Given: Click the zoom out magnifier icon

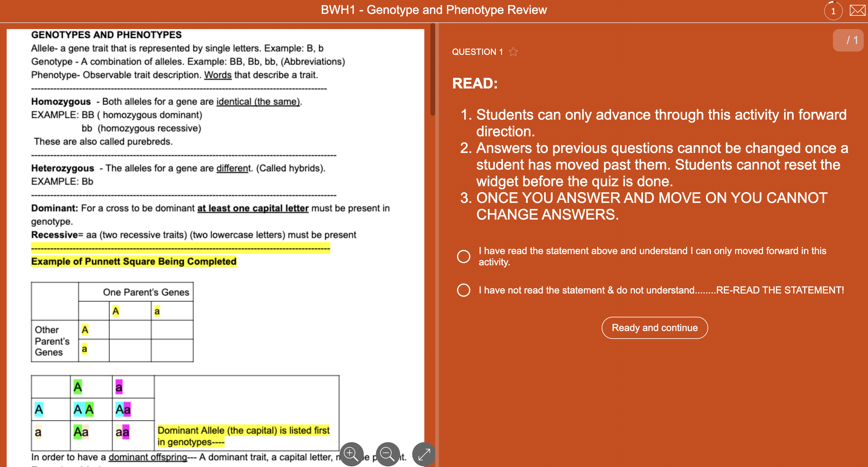Looking at the screenshot, I should tap(388, 454).
